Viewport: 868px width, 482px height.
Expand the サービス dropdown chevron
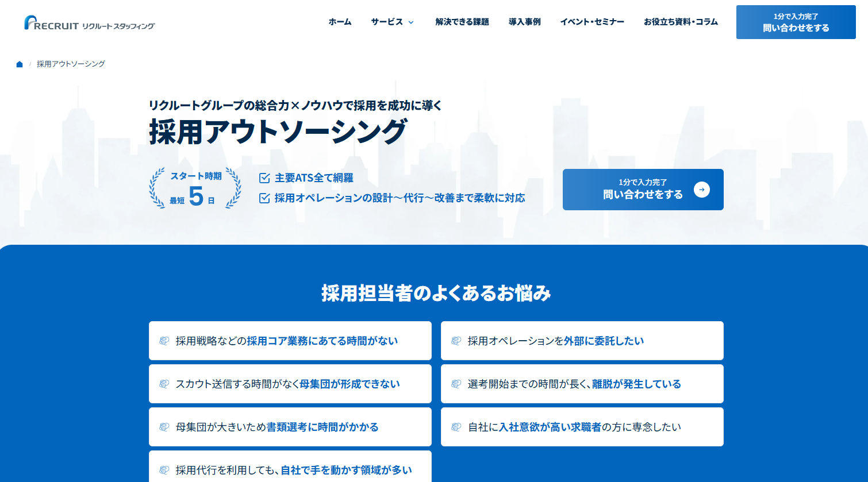coord(411,22)
